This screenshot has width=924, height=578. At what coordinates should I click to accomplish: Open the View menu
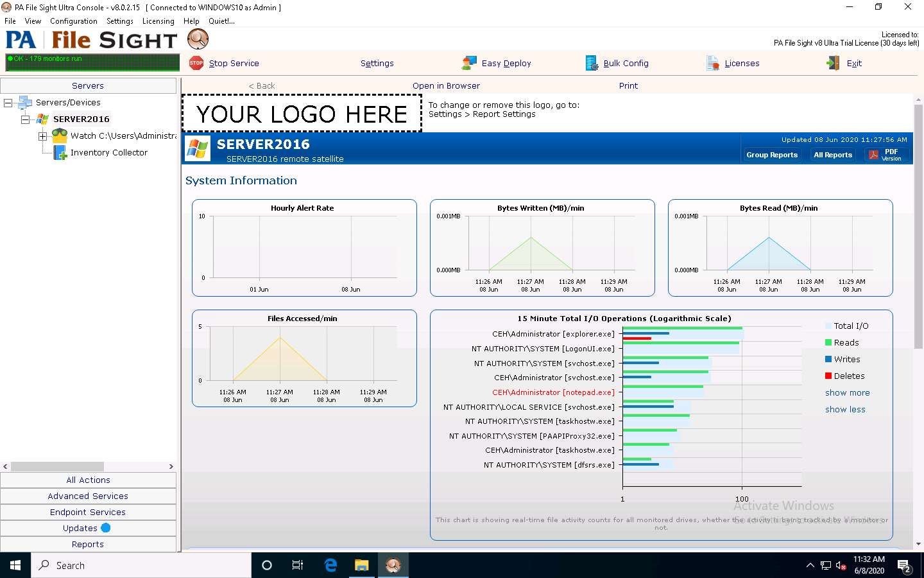33,21
